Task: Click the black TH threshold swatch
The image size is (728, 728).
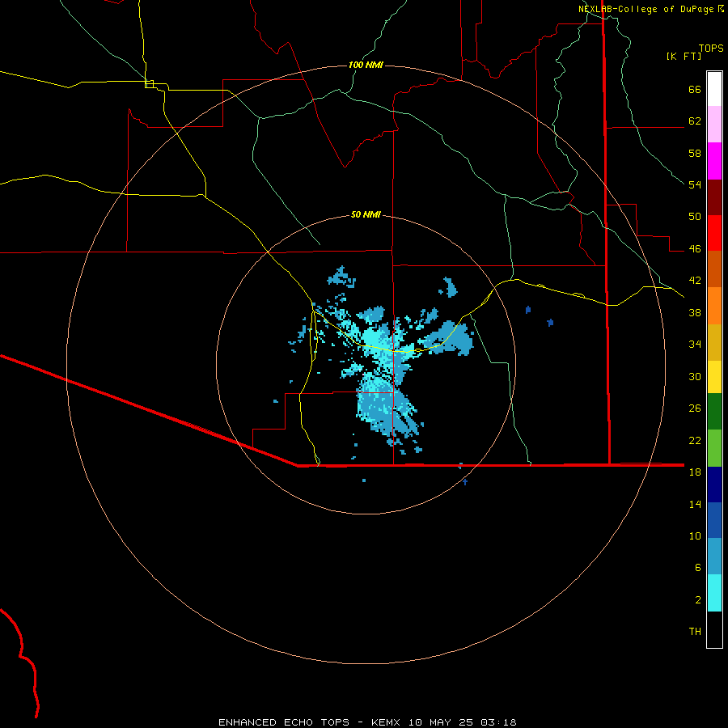Action: [714, 629]
